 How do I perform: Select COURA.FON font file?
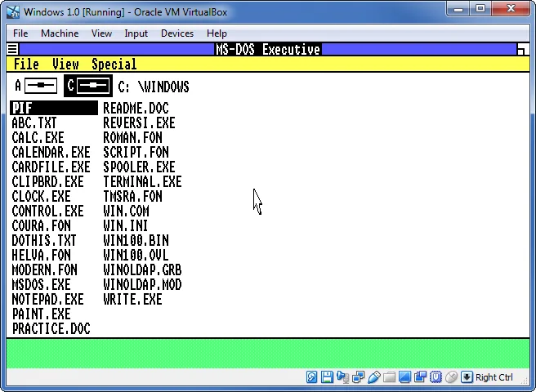(41, 225)
